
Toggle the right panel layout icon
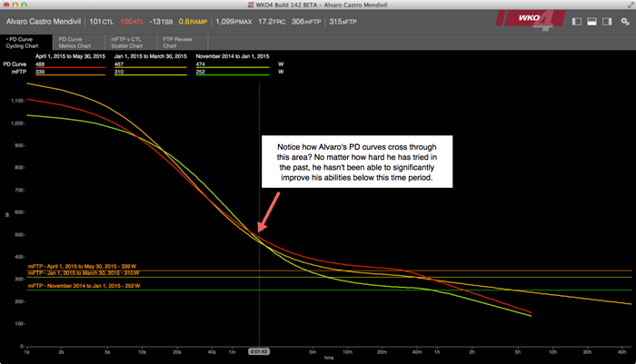607,22
